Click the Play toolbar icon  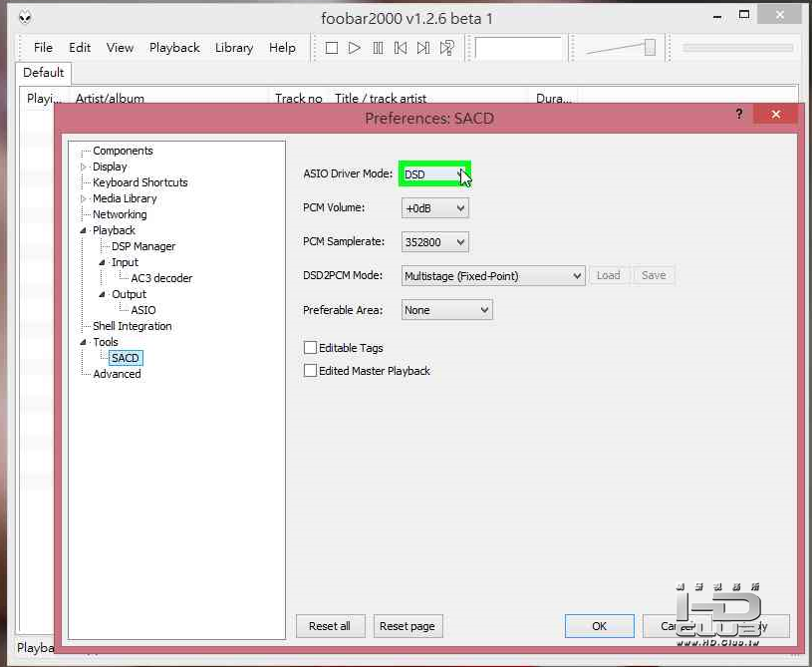click(x=355, y=48)
